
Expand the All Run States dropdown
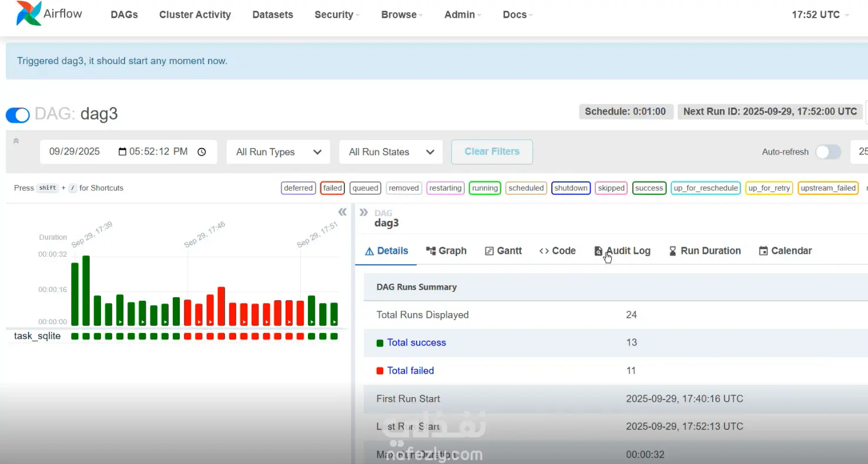[x=391, y=152]
